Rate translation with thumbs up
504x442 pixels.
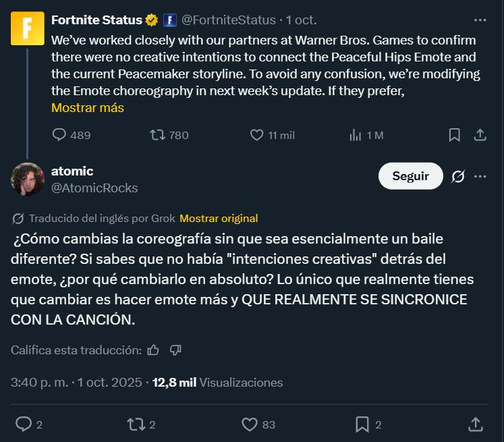(153, 350)
